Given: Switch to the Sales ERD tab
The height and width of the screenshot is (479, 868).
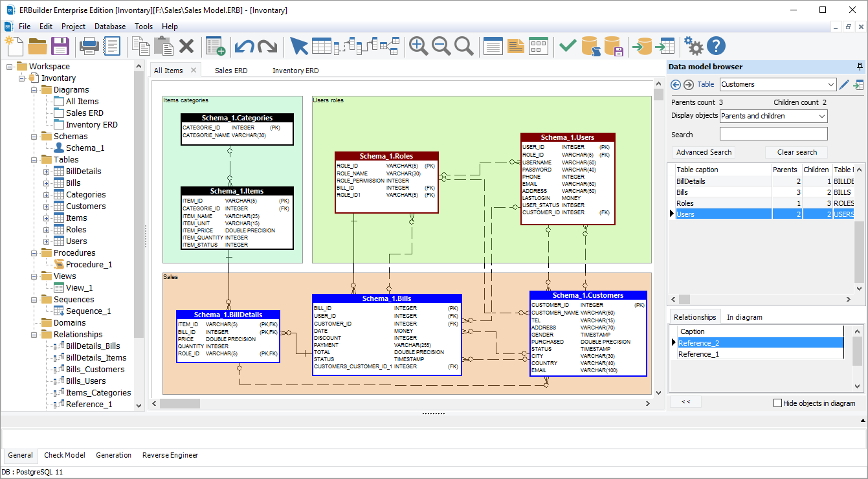Looking at the screenshot, I should tap(231, 69).
